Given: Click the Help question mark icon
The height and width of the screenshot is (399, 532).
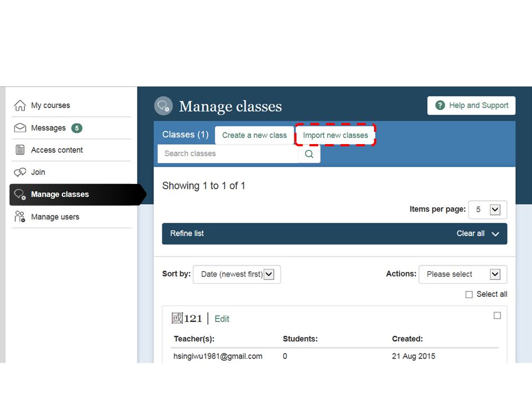Looking at the screenshot, I should pos(440,105).
